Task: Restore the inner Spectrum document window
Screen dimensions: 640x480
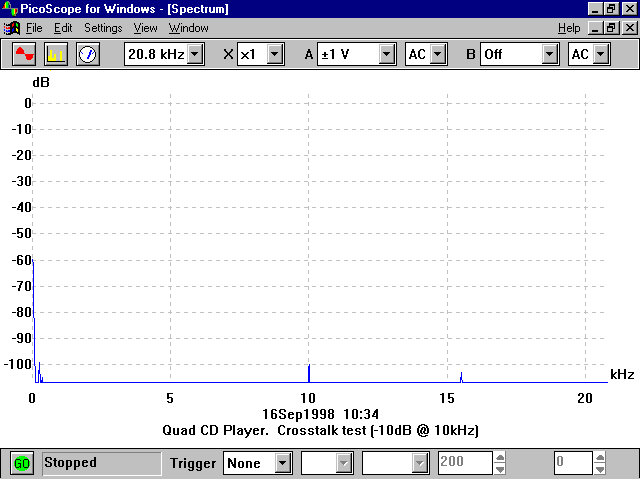Action: (x=611, y=28)
